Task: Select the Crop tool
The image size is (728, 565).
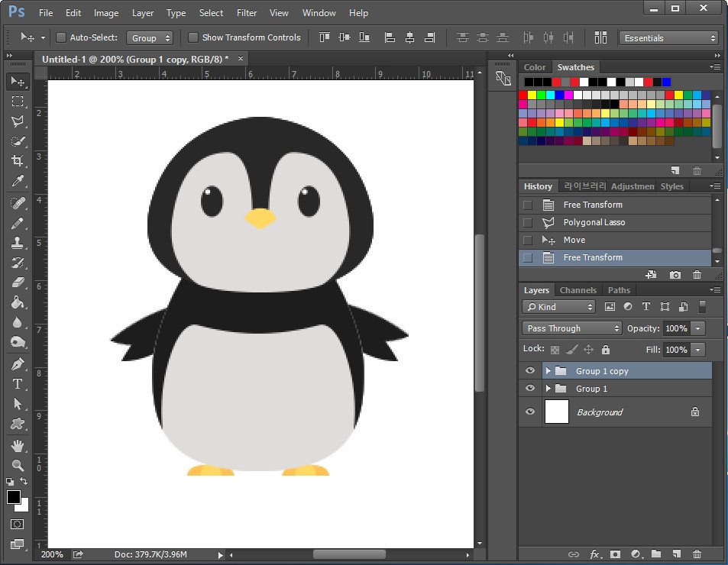Action: [18, 161]
